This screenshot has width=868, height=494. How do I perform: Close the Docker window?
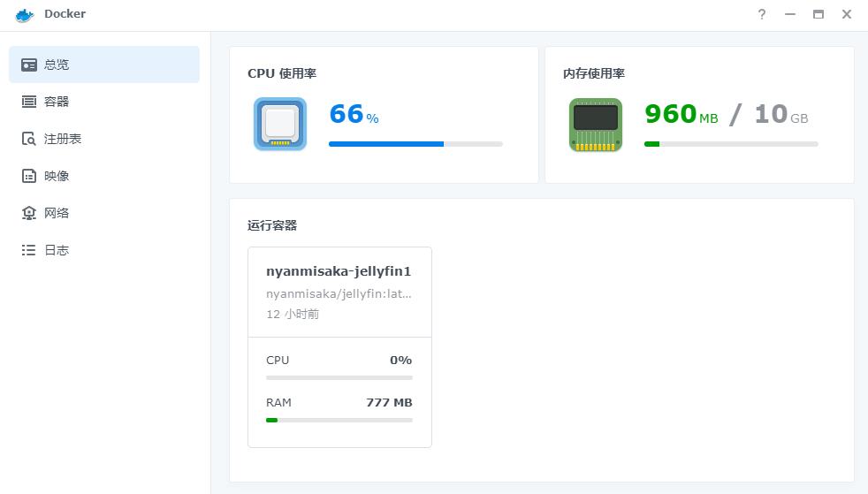[847, 14]
